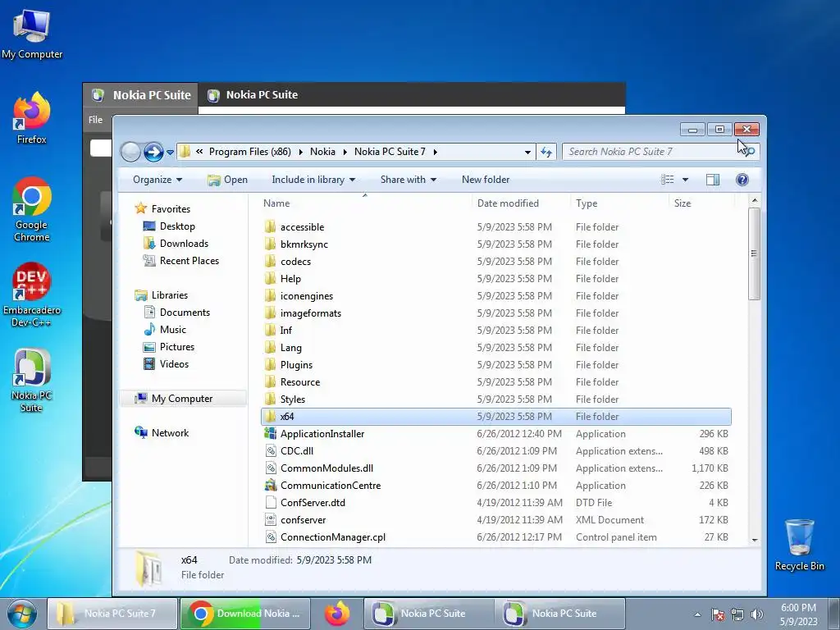Select Music library
The image size is (840, 630).
coord(165,330)
